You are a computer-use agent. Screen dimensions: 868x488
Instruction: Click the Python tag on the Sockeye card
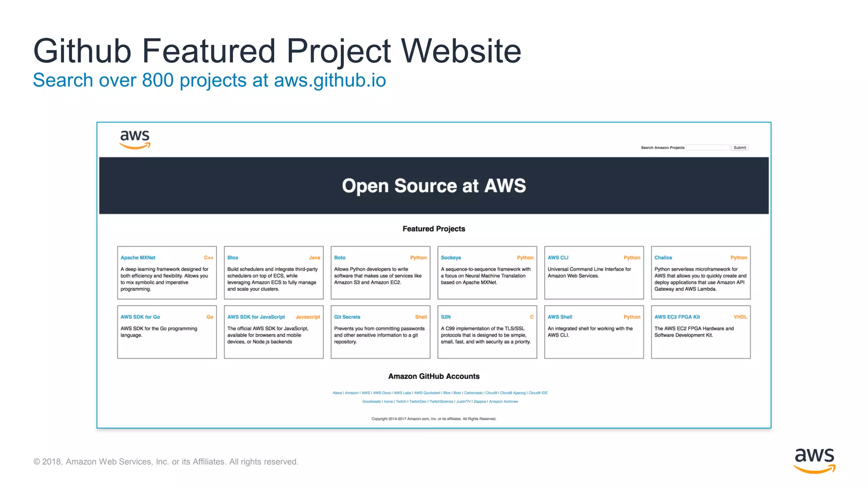click(525, 258)
